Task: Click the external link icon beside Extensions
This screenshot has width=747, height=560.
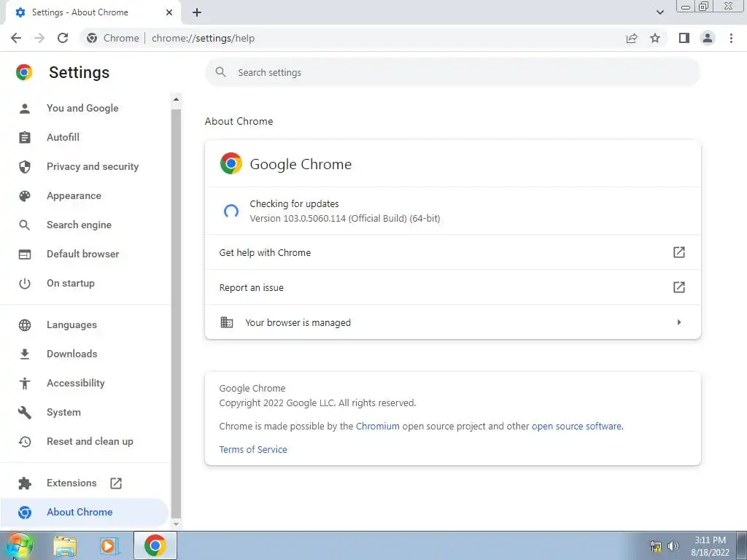Action: point(116,483)
